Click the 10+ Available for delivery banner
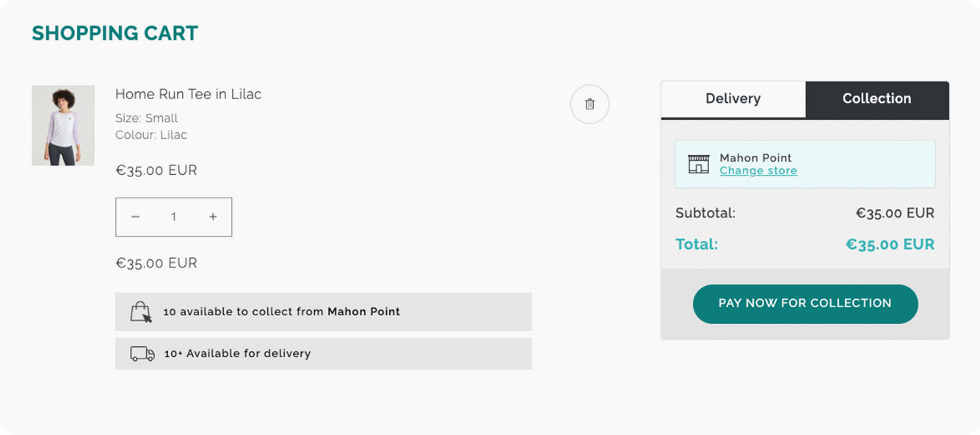Image resolution: width=980 pixels, height=435 pixels. [x=323, y=353]
